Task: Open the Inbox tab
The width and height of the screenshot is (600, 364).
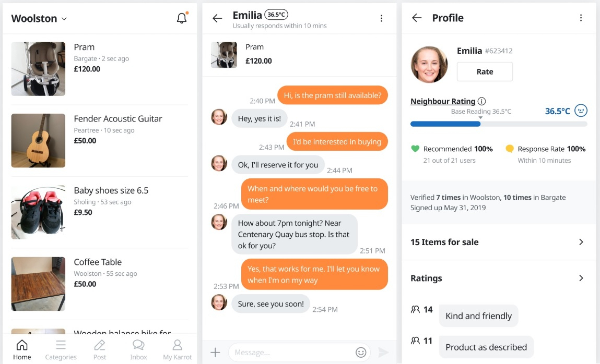Action: pyautogui.click(x=138, y=350)
